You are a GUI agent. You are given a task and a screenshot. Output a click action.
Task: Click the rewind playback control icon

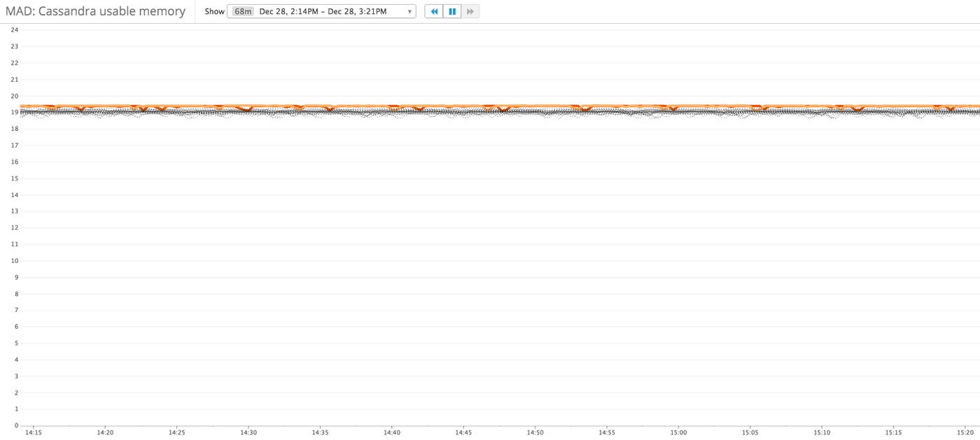(x=434, y=11)
